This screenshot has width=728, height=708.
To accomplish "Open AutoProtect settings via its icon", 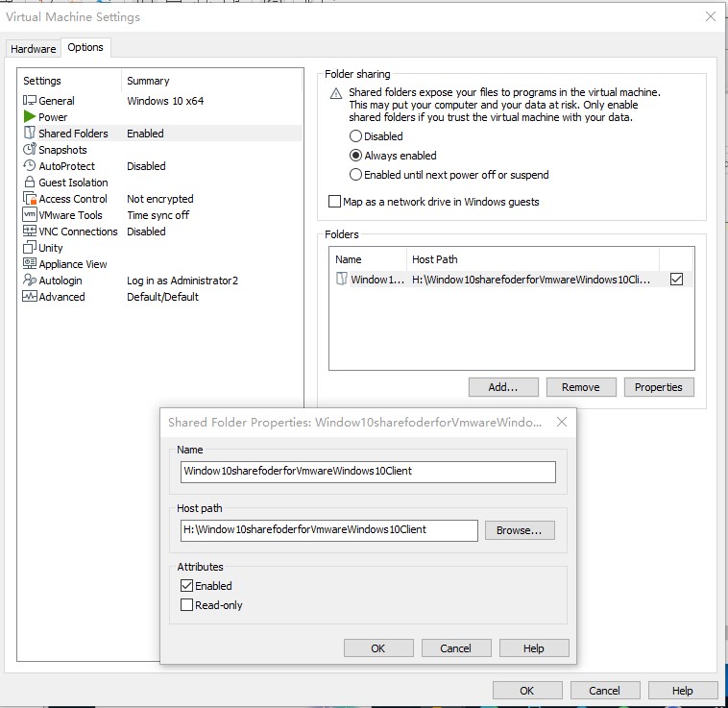I will (30, 166).
